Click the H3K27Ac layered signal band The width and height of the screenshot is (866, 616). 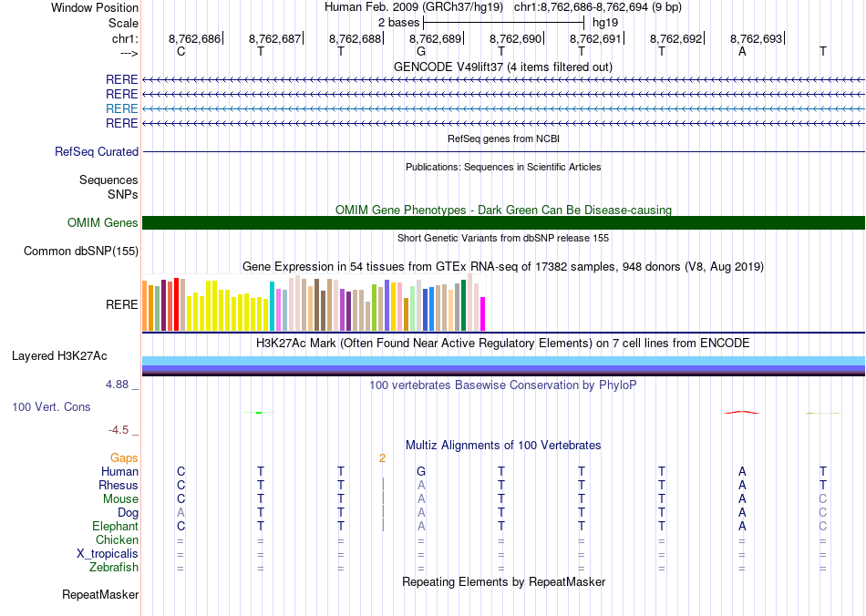(503, 366)
